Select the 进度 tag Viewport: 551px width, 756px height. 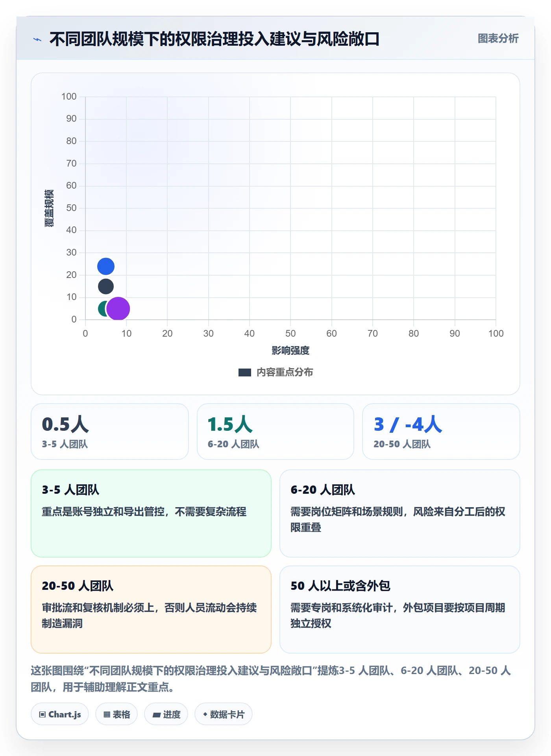(x=166, y=714)
